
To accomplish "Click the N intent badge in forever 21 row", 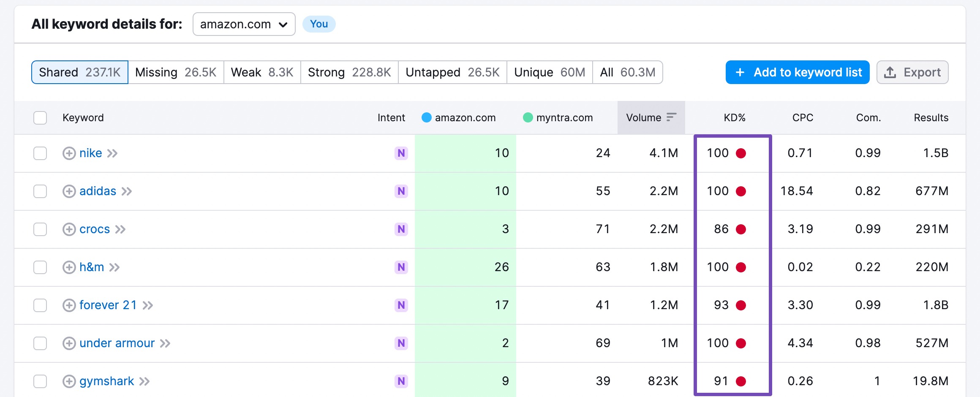I will [401, 305].
